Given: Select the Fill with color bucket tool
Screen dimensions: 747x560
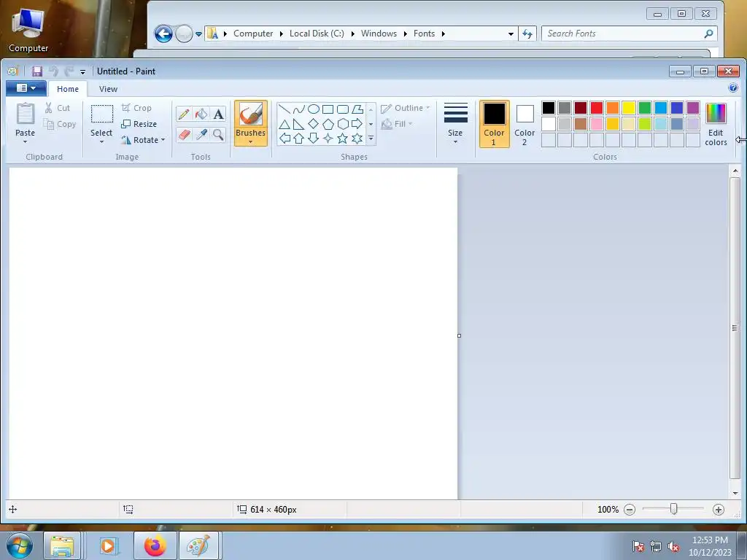Looking at the screenshot, I should tap(201, 114).
